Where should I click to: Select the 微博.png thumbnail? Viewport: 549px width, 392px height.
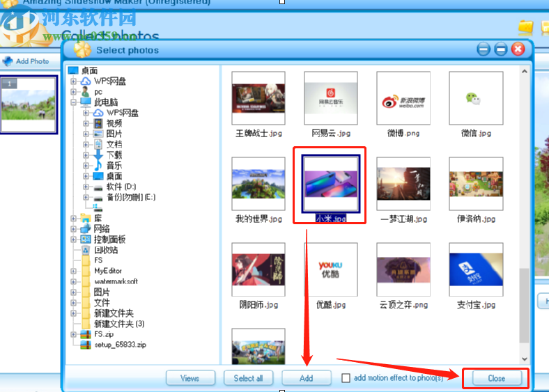click(x=403, y=98)
